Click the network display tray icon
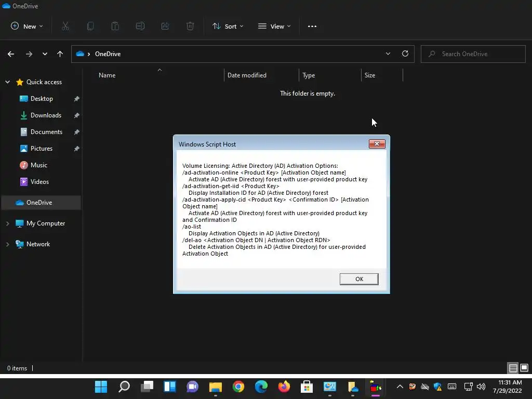Image resolution: width=532 pixels, height=399 pixels. [x=468, y=387]
